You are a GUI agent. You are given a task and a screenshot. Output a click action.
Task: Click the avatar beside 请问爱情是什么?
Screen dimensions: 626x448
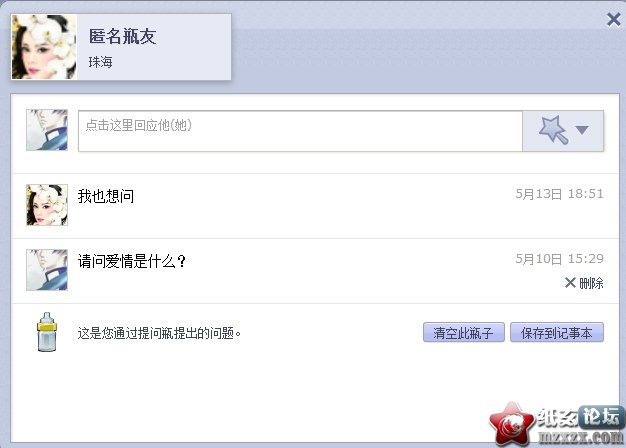point(47,270)
